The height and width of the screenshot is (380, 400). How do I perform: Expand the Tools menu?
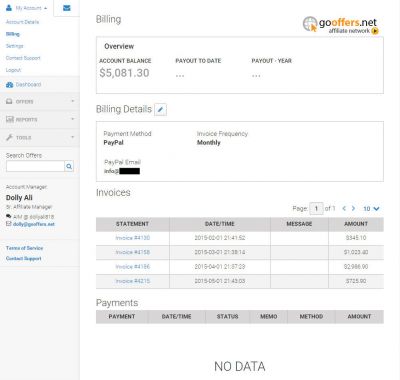click(x=73, y=137)
